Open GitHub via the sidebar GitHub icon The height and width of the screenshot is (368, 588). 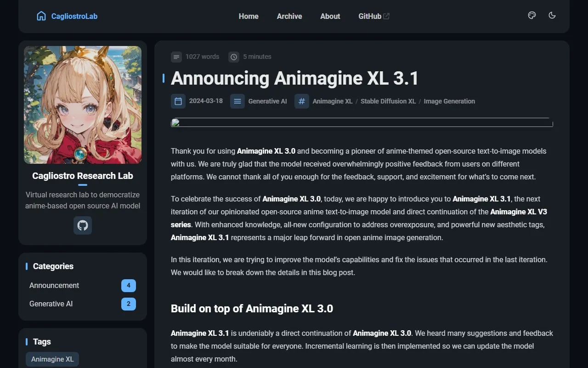coord(82,225)
